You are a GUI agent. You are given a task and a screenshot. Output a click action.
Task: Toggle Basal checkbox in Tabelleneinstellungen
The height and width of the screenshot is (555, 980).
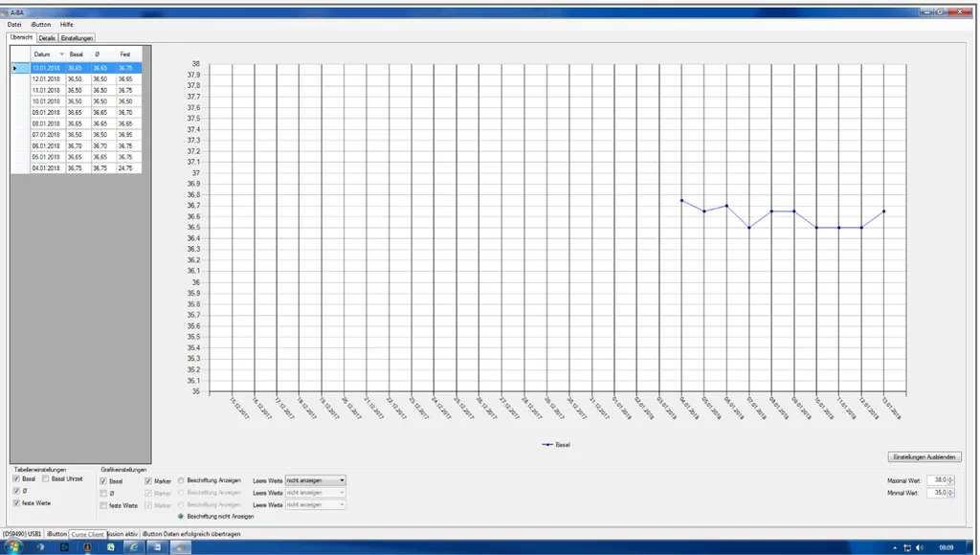pos(16,478)
